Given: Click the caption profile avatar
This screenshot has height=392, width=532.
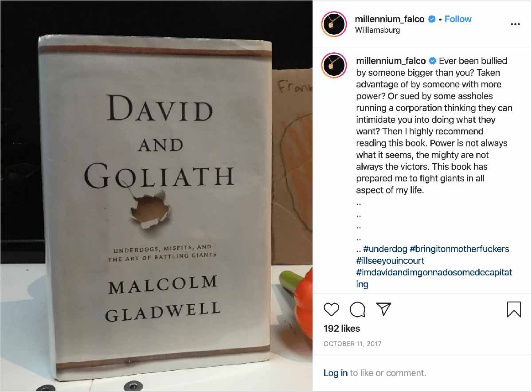Looking at the screenshot, I should click(x=334, y=66).
